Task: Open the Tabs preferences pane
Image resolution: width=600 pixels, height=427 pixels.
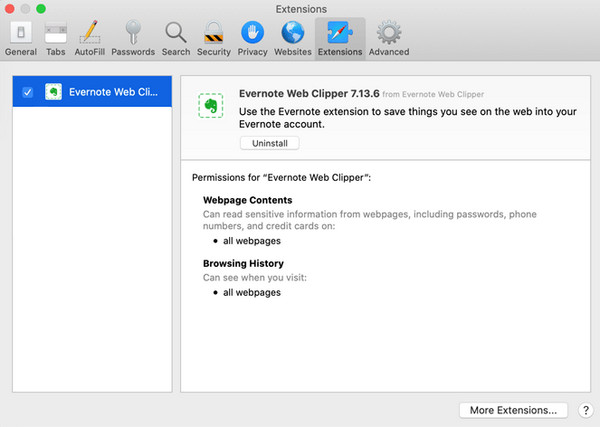Action: [x=55, y=38]
